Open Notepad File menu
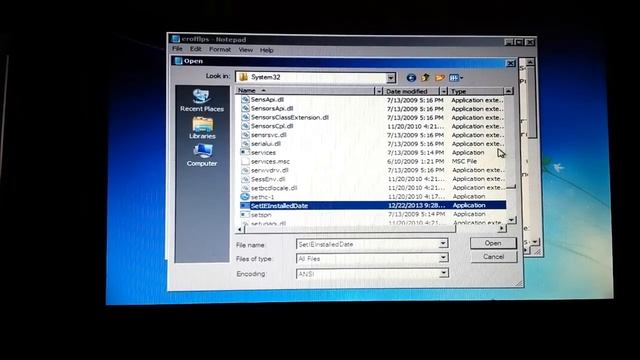640x360 pixels. pyautogui.click(x=177, y=49)
